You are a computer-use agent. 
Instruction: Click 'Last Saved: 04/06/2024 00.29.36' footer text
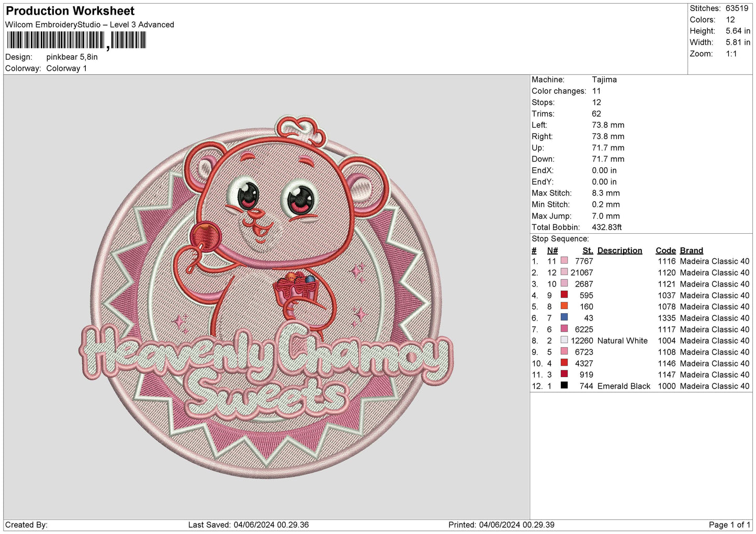point(249,525)
